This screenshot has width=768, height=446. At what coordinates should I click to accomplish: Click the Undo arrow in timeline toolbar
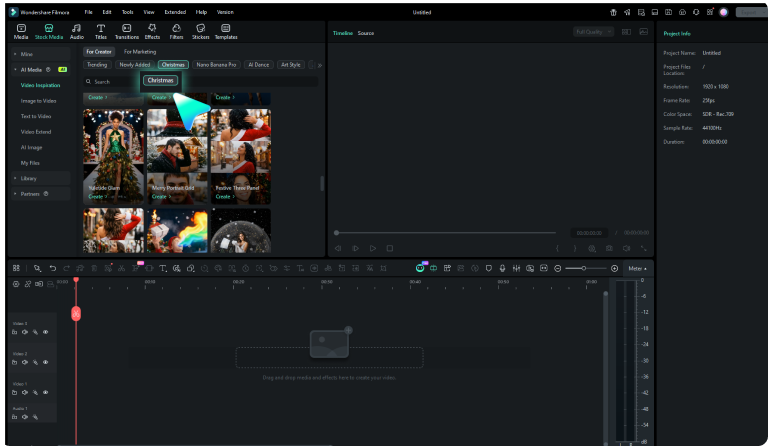pyautogui.click(x=52, y=268)
